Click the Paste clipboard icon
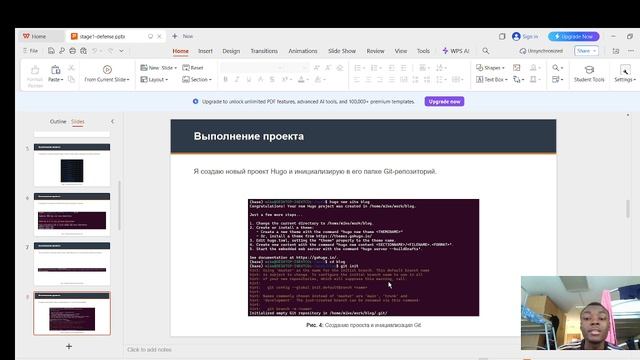The width and height of the screenshot is (640, 360). [x=56, y=70]
